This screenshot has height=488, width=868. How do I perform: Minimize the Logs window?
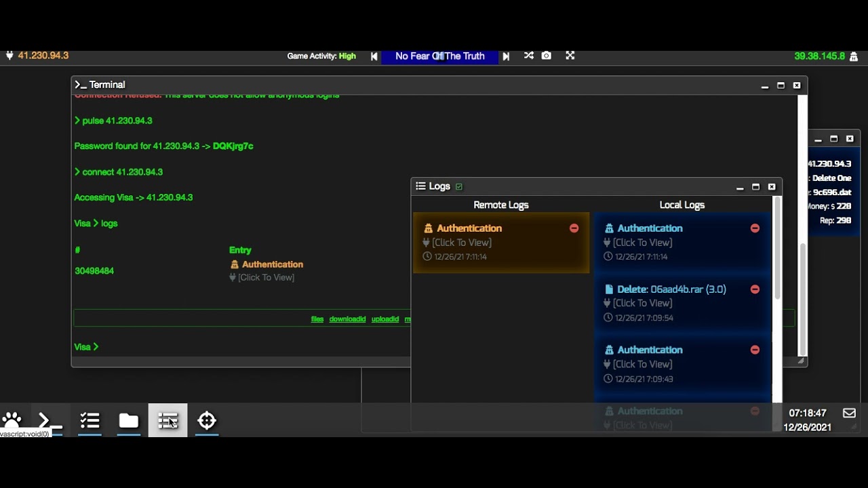[740, 187]
